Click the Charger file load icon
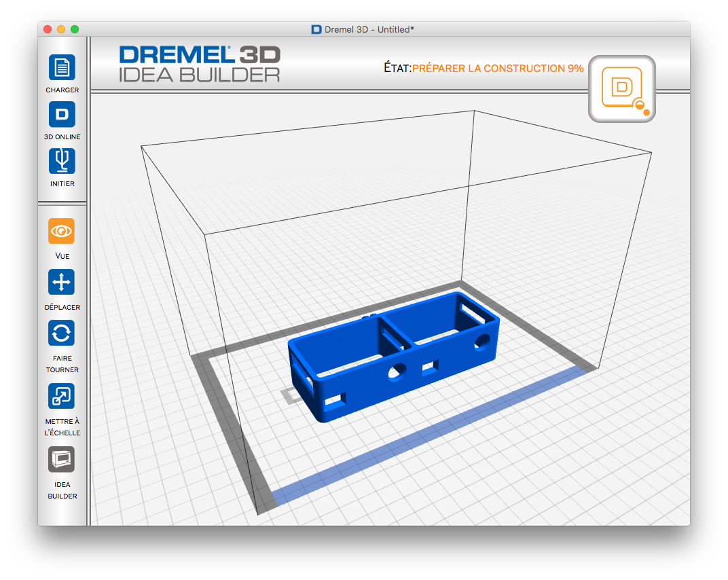728x580 pixels. (x=62, y=68)
